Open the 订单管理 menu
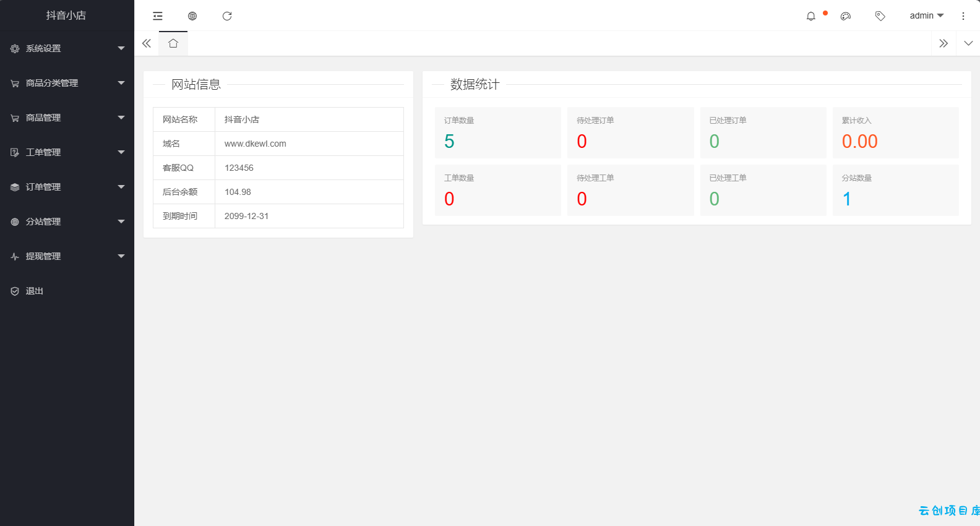 point(67,187)
